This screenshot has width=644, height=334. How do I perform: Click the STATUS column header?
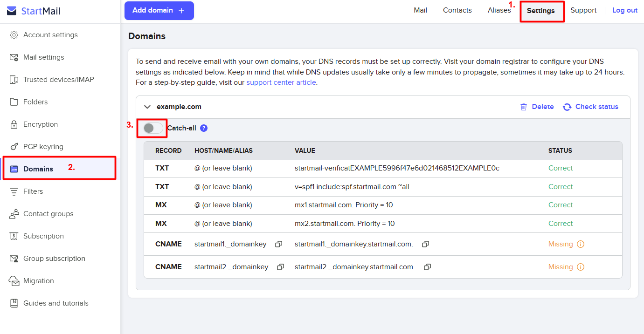560,150
